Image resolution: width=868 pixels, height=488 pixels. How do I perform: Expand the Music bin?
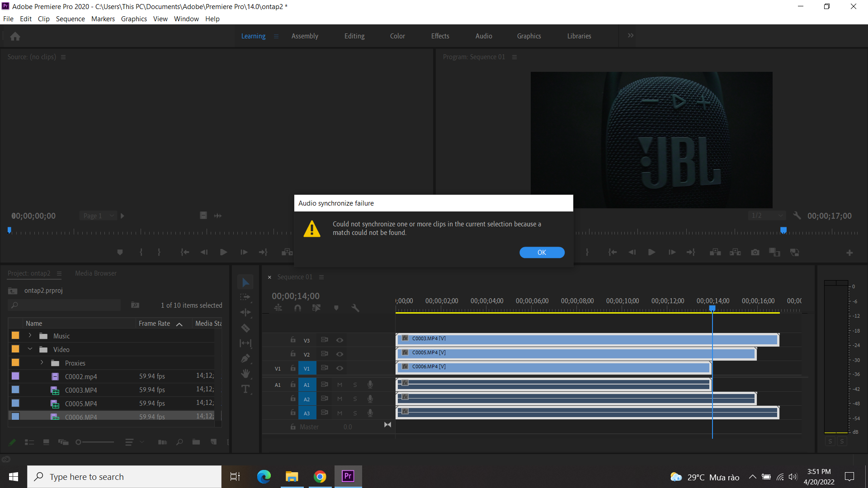coord(30,335)
